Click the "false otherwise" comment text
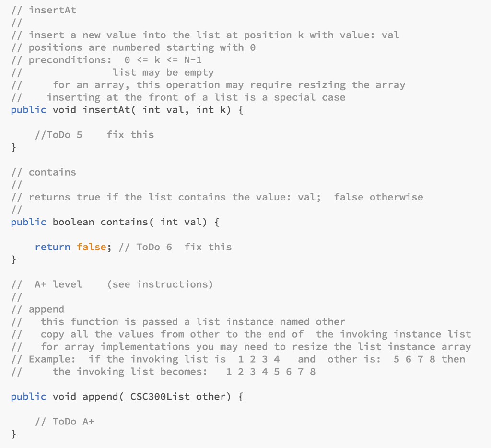The image size is (491, 448). [378, 197]
